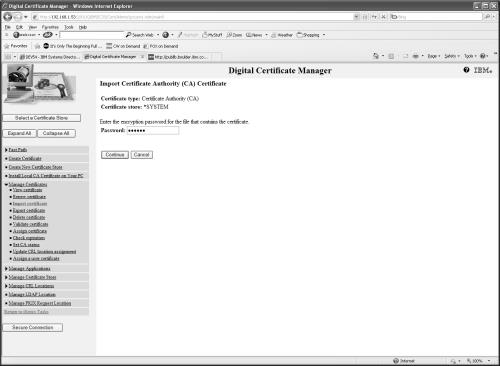Screen dimensions: 500x366
Task: Click the toolbar web search text box
Action: [92, 35]
